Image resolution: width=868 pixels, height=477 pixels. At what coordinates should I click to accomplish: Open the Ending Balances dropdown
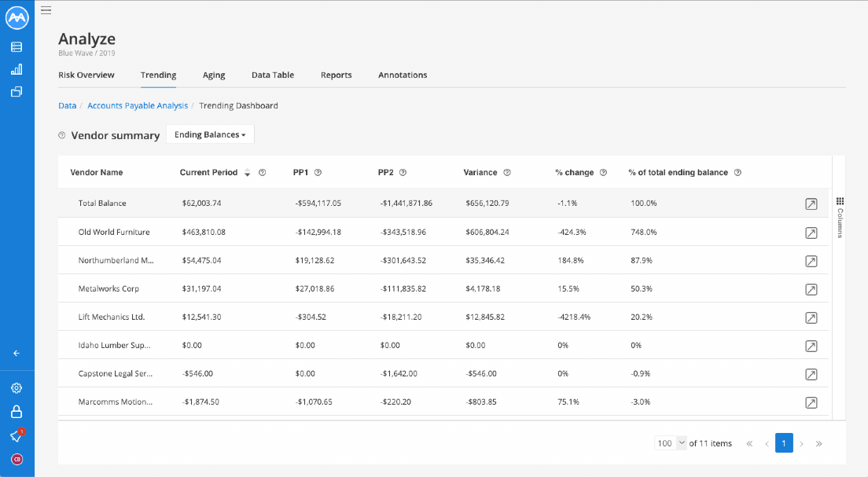210,134
